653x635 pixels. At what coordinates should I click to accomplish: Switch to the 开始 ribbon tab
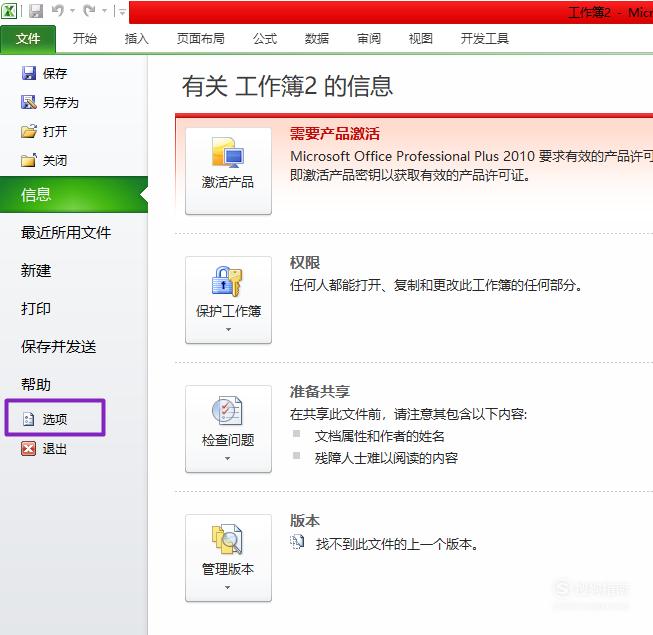pyautogui.click(x=85, y=39)
